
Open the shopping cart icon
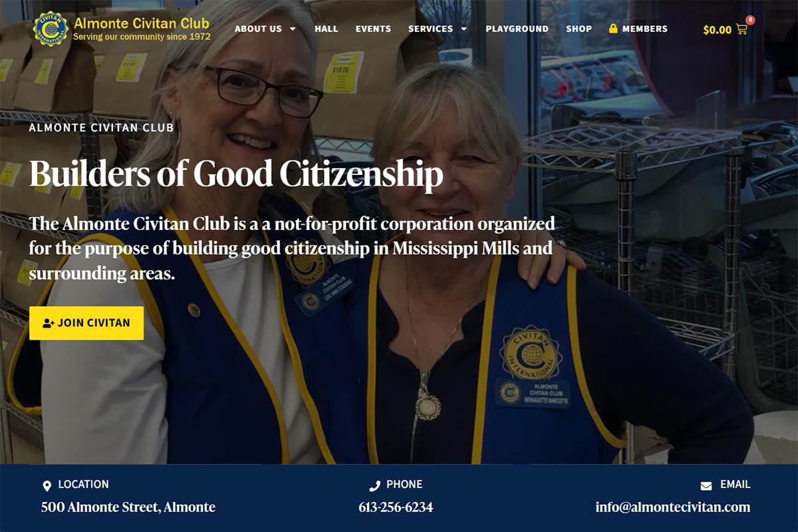[741, 29]
